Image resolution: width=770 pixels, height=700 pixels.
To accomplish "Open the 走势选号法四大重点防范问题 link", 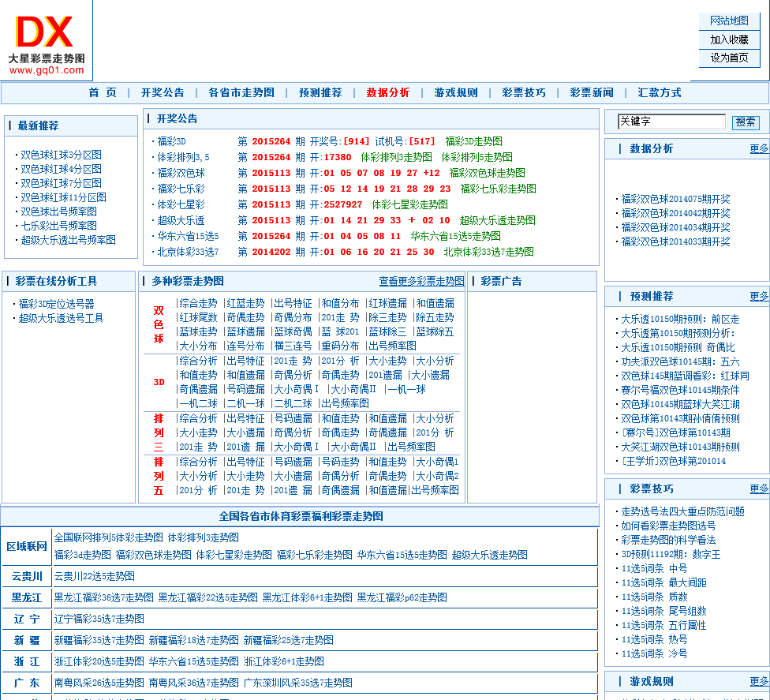I will 682,512.
